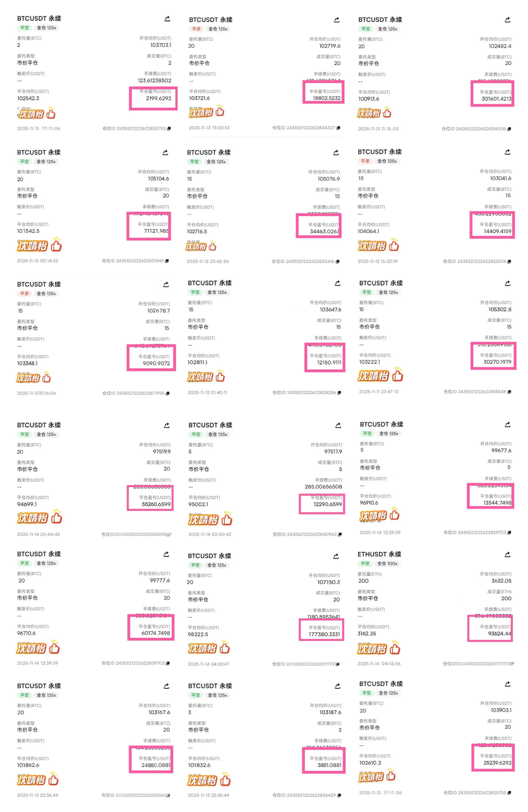Click the ETHUSDT 永续 card title
528x812 pixels.
coord(379,554)
